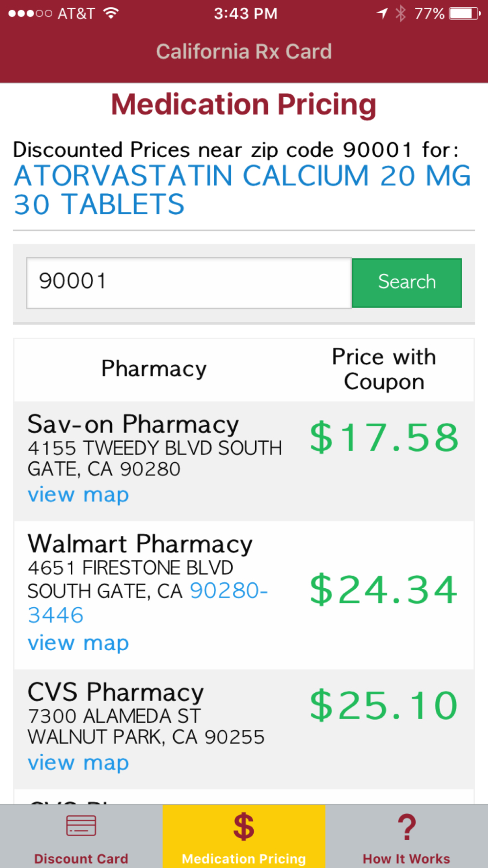Tap the Discount Card icon
This screenshot has height=868, width=488.
pyautogui.click(x=81, y=826)
